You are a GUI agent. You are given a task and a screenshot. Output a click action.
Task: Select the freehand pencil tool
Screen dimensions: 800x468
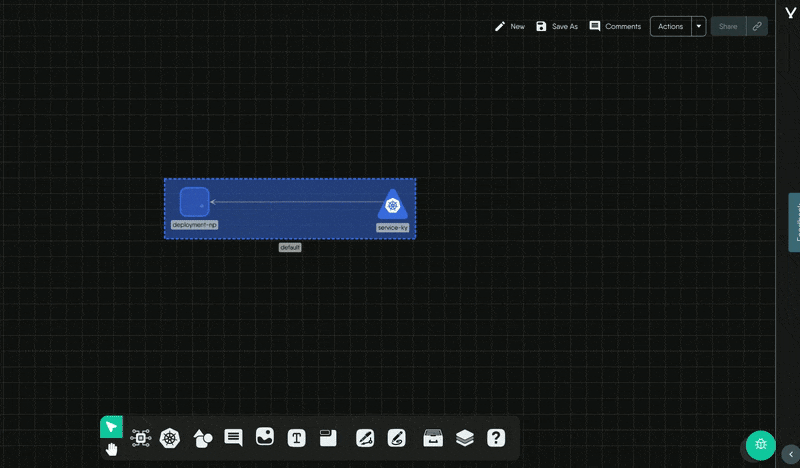tap(396, 437)
